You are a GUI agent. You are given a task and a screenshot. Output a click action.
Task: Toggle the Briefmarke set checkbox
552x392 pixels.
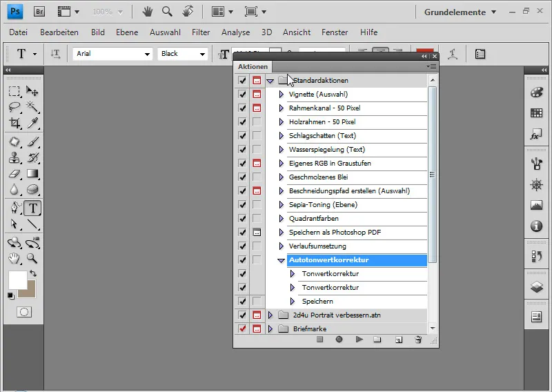[x=242, y=329]
